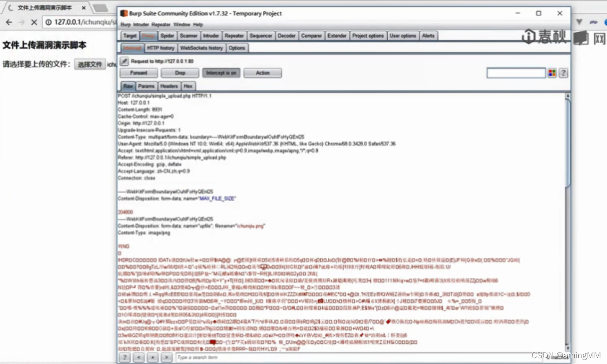Click the Type a search term field
The width and height of the screenshot is (607, 364).
pos(359,357)
